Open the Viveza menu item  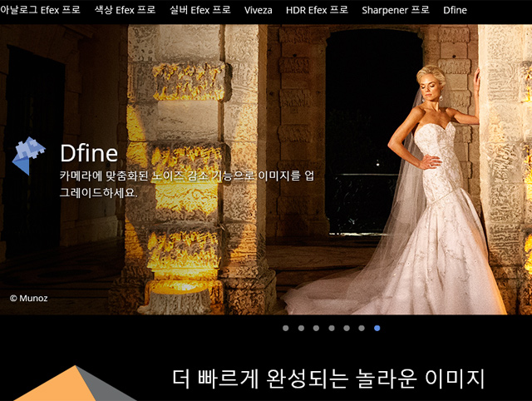(x=259, y=10)
